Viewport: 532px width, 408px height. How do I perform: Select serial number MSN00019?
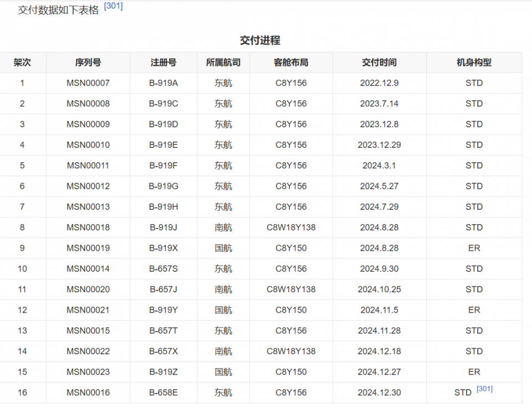(x=88, y=249)
